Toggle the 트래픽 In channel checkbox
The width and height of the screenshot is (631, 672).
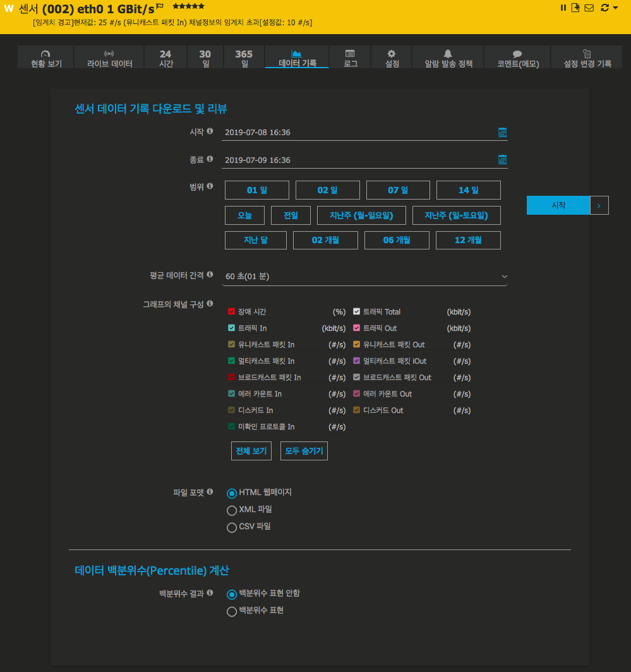(231, 328)
